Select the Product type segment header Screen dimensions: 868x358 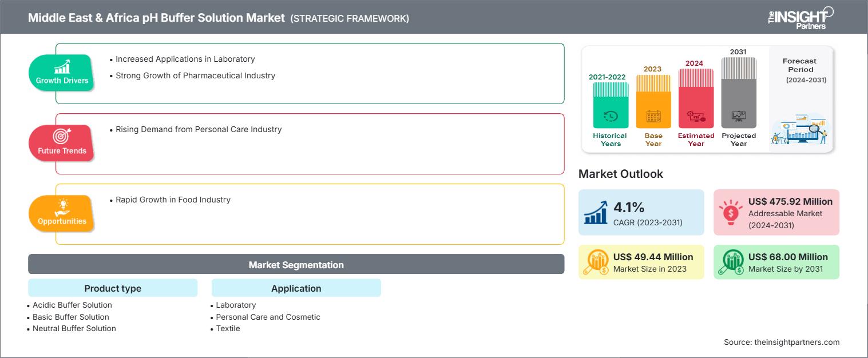(x=113, y=288)
